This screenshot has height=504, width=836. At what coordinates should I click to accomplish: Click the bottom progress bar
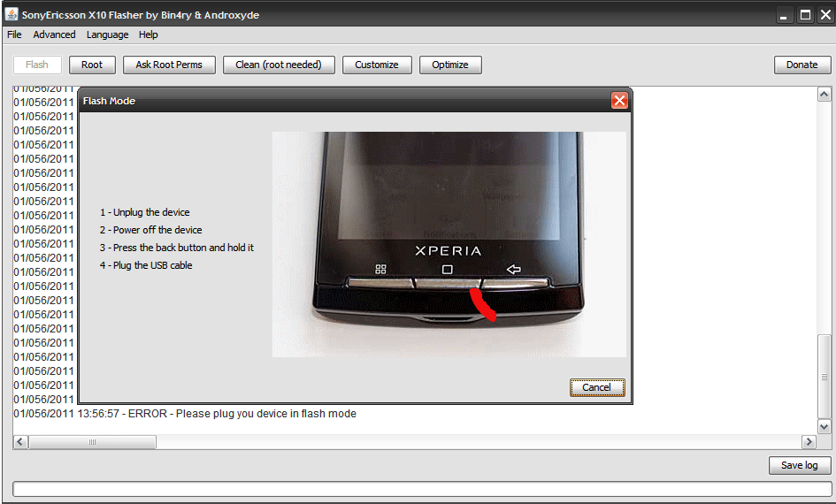tap(422, 489)
